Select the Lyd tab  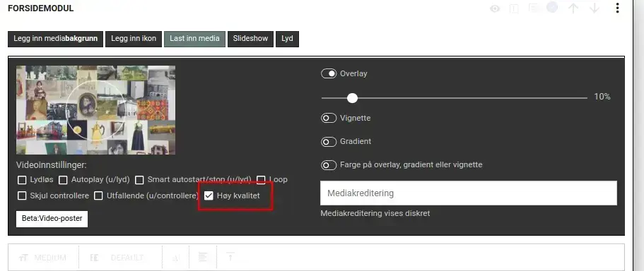pos(287,39)
